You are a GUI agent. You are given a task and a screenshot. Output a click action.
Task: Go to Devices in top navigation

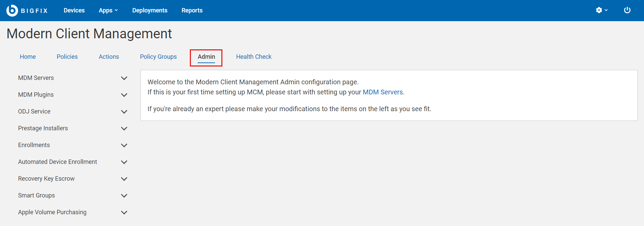click(74, 10)
